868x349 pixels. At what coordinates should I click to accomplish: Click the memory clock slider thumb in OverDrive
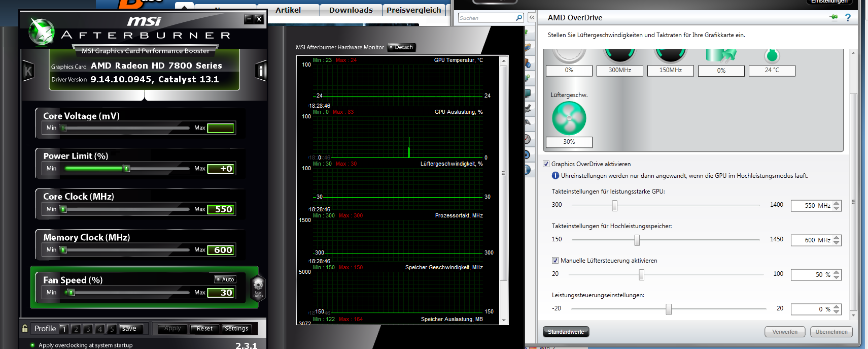pyautogui.click(x=637, y=240)
